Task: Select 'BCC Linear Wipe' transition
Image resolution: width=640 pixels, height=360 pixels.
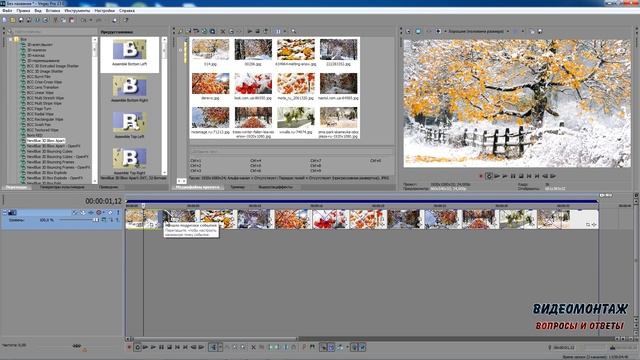Action: coord(41,93)
